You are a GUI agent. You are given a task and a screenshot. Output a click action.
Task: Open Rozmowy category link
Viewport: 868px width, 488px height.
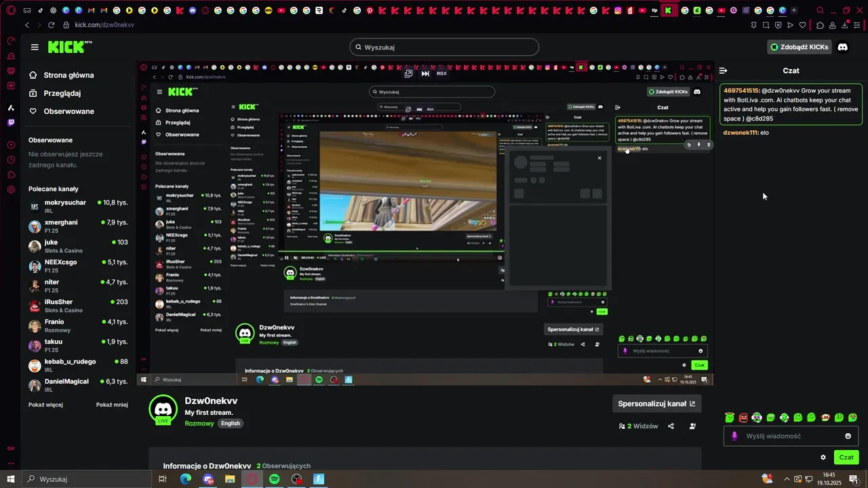[x=199, y=423]
